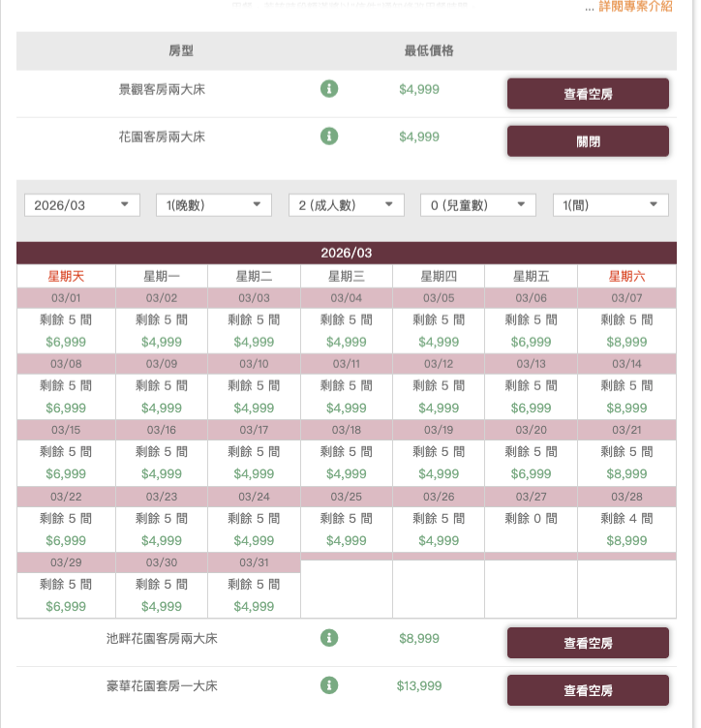Open the 1(晚數) nights dropdown
The image size is (701, 728).
pyautogui.click(x=214, y=205)
